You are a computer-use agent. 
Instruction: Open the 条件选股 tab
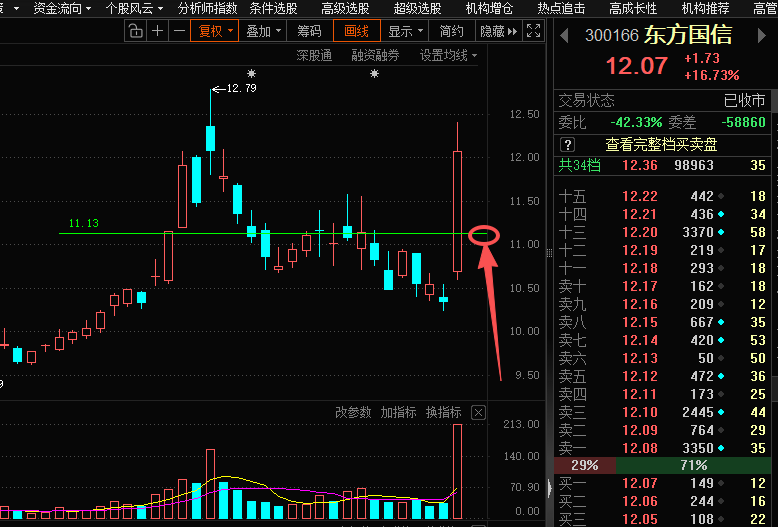pyautogui.click(x=273, y=8)
